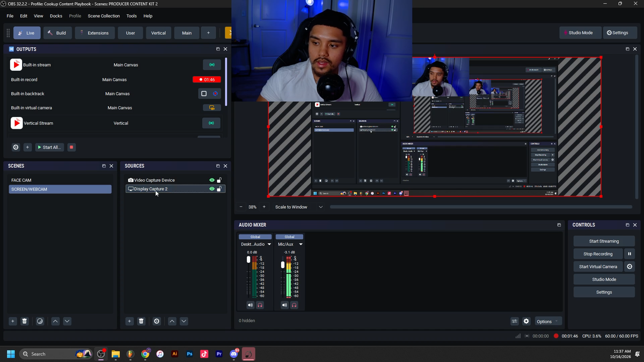The width and height of the screenshot is (644, 362).
Task: Click Start Streaming button
Action: click(x=604, y=241)
